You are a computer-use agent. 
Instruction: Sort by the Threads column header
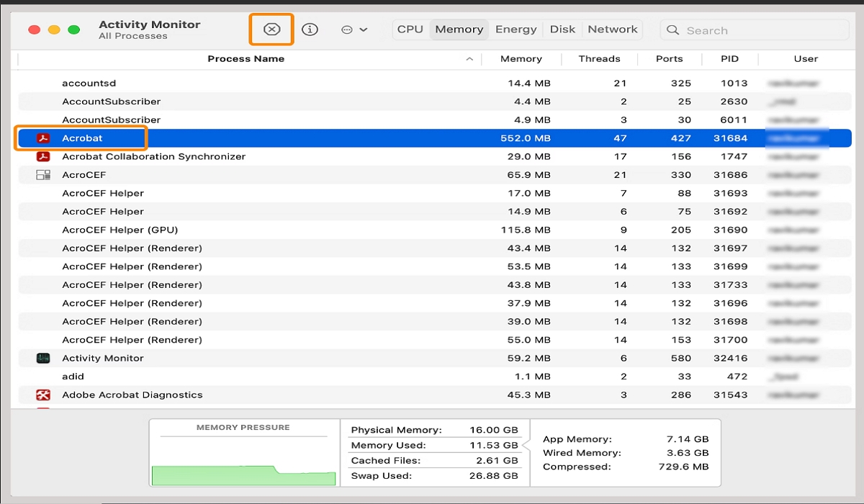click(599, 59)
